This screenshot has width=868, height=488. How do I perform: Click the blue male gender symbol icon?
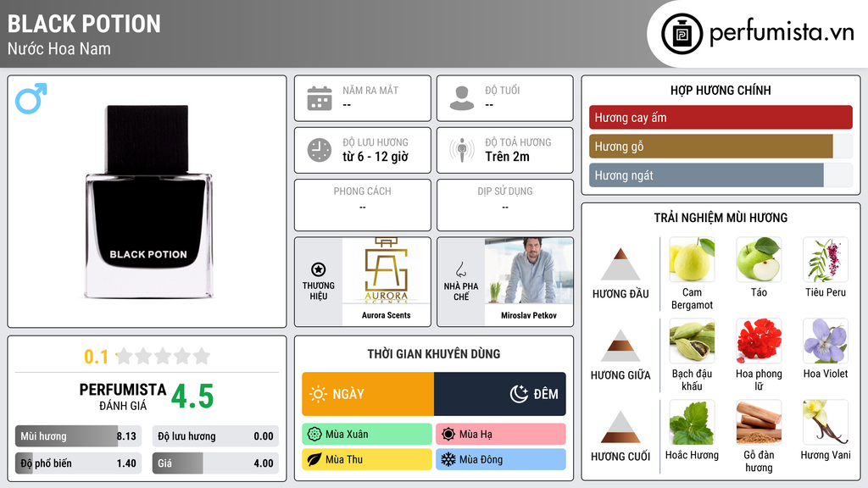tap(31, 98)
